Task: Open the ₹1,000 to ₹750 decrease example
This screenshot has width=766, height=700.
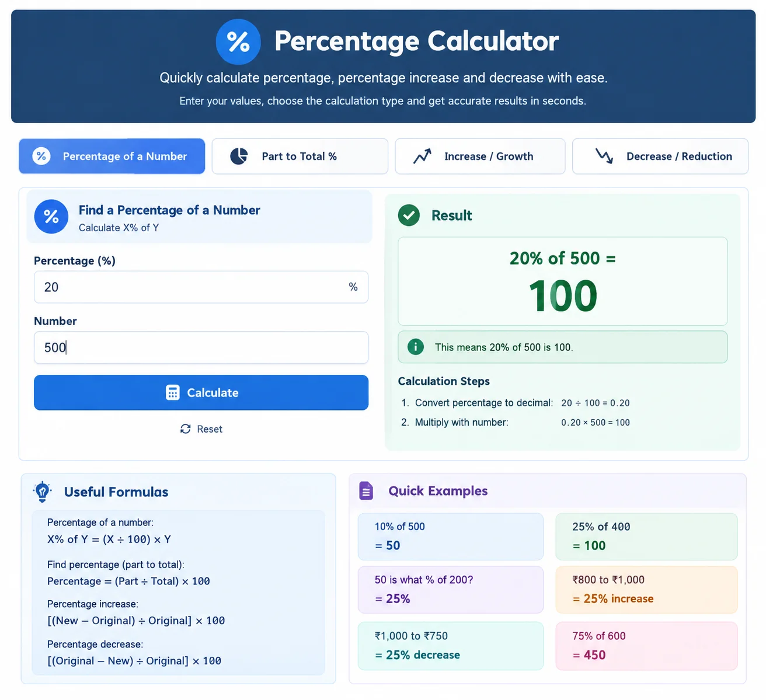Action: point(450,646)
